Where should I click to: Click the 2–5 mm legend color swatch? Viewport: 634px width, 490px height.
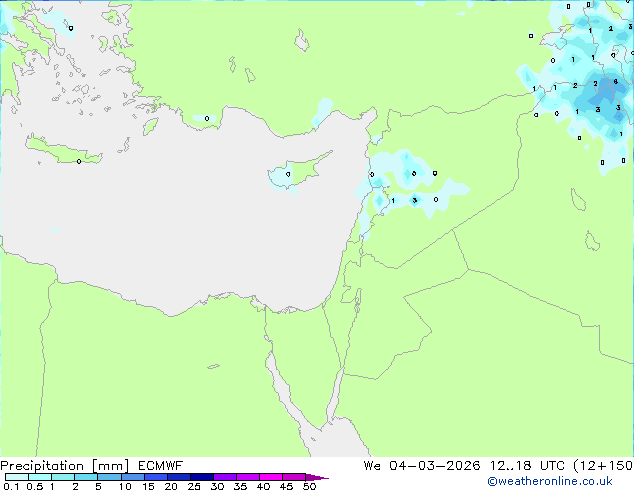(86, 477)
